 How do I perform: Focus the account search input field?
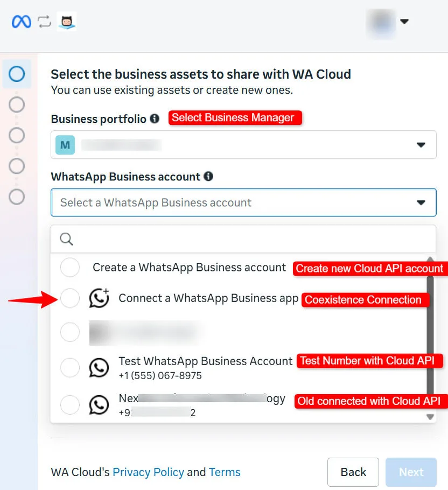tap(243, 239)
